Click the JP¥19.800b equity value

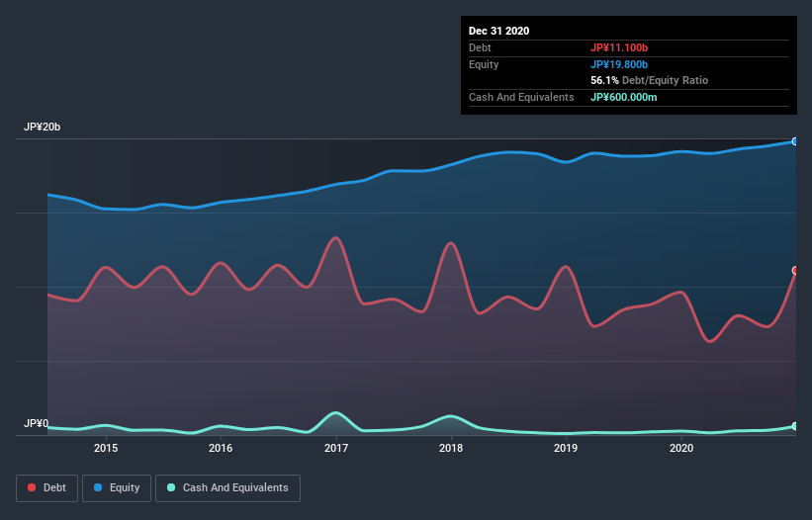tap(619, 64)
